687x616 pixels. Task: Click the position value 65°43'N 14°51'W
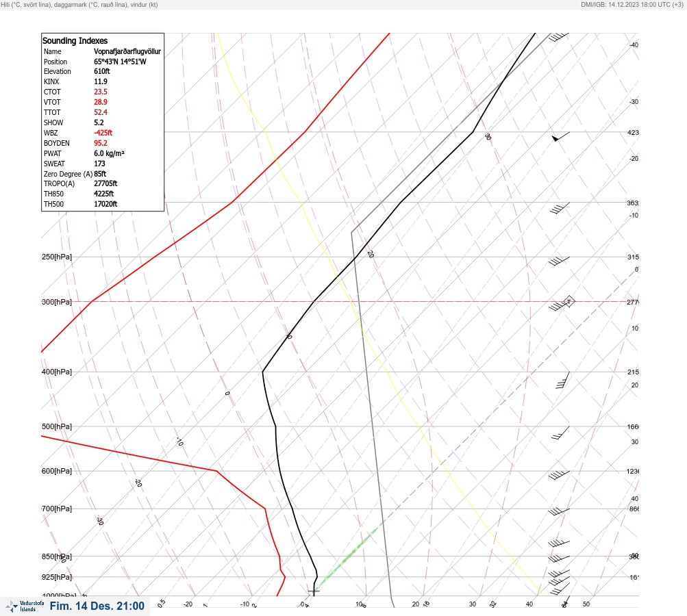(x=120, y=62)
